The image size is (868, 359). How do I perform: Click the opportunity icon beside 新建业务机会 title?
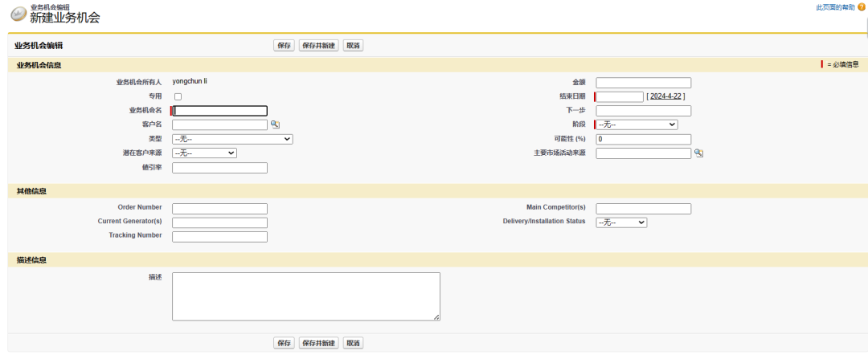[18, 14]
